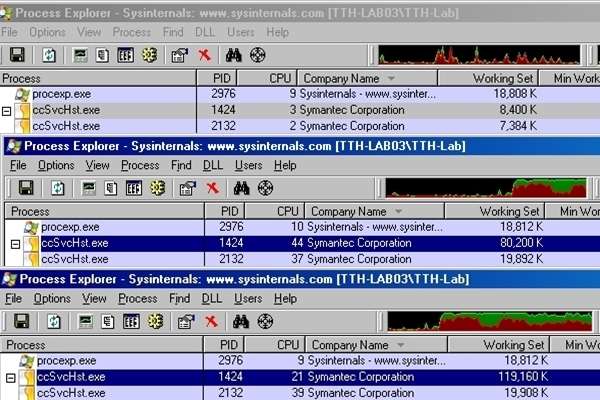The height and width of the screenshot is (400, 600).
Task: Sort by PID column in bottom window
Action: click(x=224, y=345)
